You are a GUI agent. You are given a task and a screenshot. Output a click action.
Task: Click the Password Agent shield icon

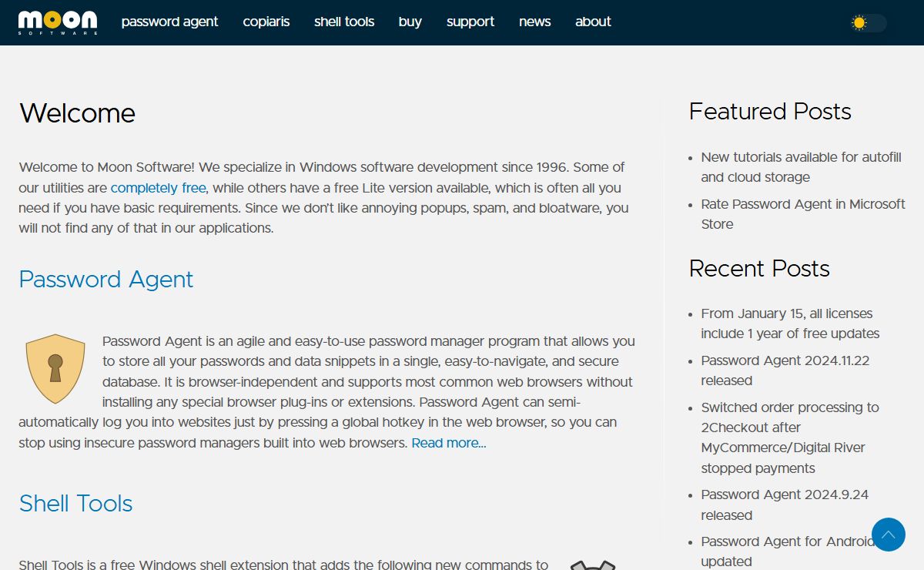(55, 369)
